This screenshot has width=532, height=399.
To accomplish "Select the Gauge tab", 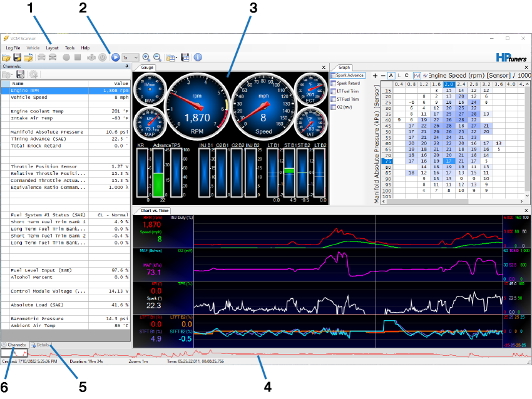I will (x=147, y=68).
